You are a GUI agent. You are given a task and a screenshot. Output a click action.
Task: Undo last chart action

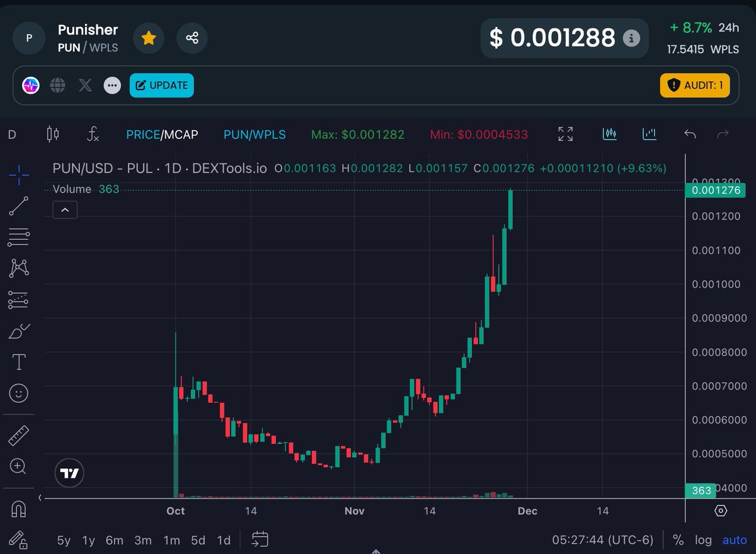pos(690,134)
